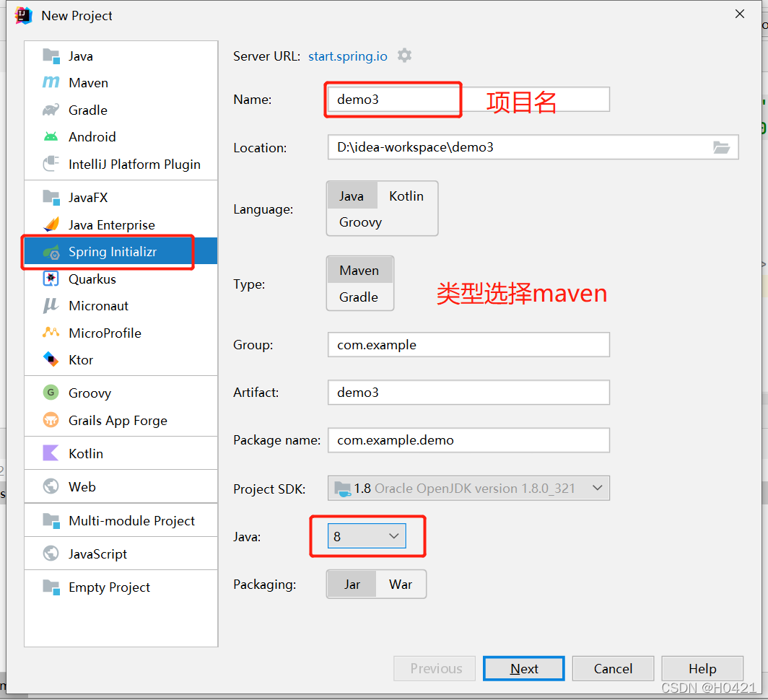This screenshot has height=700, width=768.
Task: Click the IntelliJ Platform Plugin icon
Action: click(51, 164)
